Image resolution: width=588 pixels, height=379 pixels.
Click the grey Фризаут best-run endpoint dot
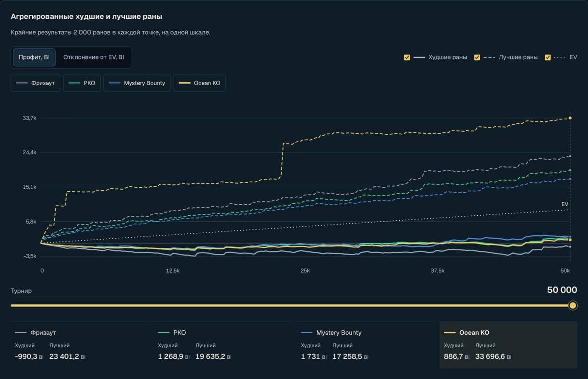click(x=570, y=156)
